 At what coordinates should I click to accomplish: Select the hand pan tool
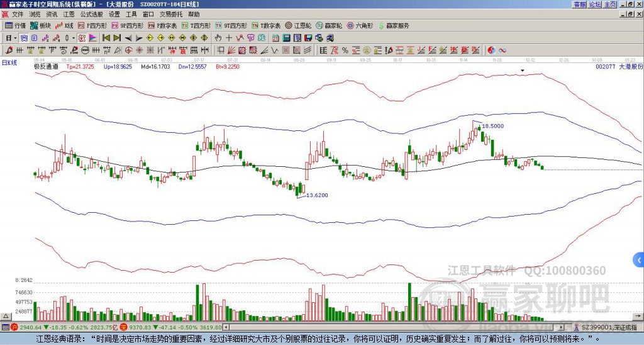click(x=218, y=38)
